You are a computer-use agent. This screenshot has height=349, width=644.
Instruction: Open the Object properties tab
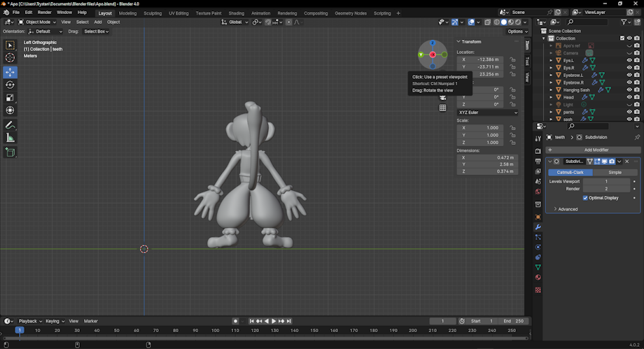(x=538, y=217)
